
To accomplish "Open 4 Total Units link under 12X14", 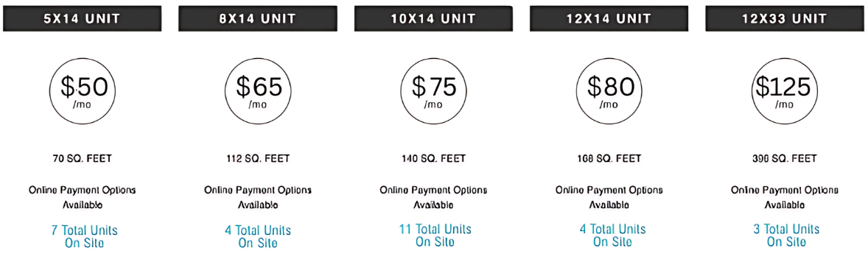I will tap(612, 235).
